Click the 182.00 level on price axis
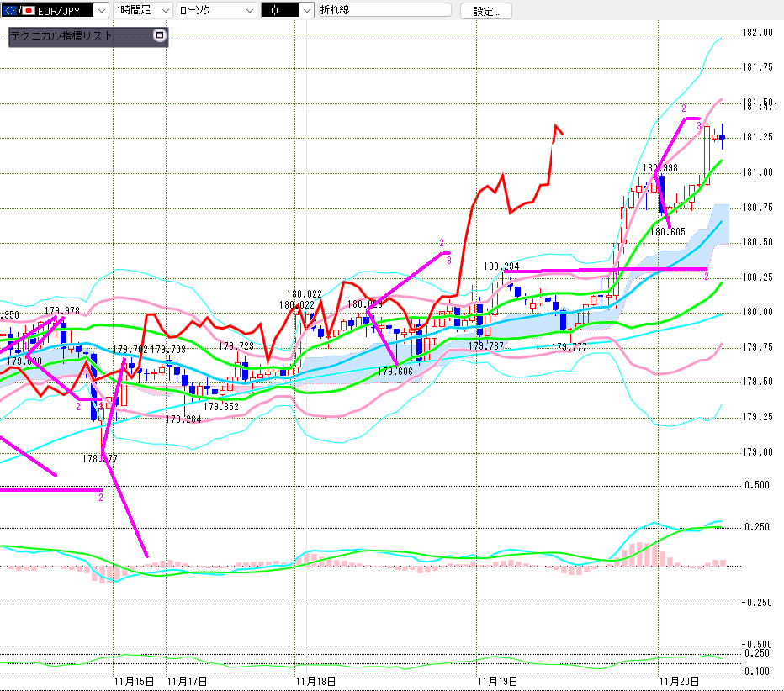 (758, 33)
